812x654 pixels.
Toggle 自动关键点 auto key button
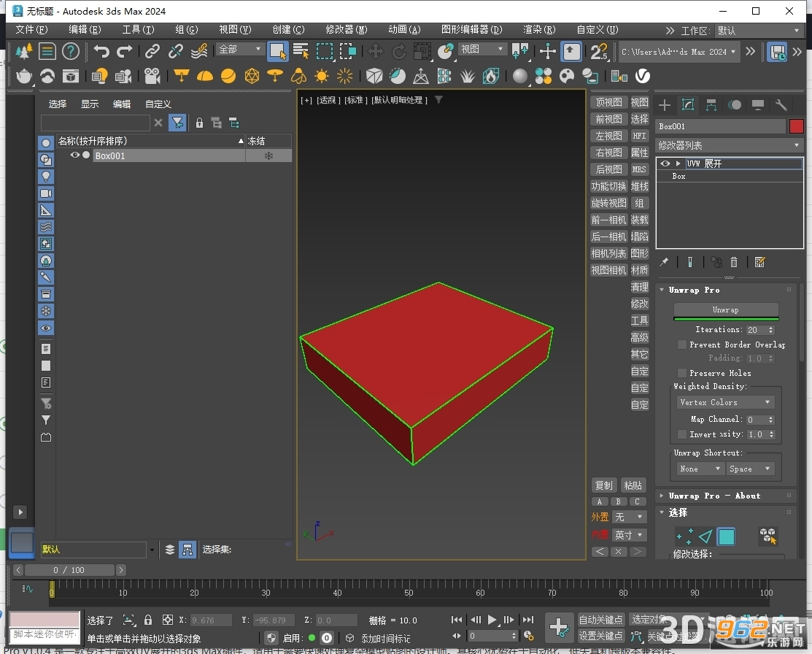[600, 620]
